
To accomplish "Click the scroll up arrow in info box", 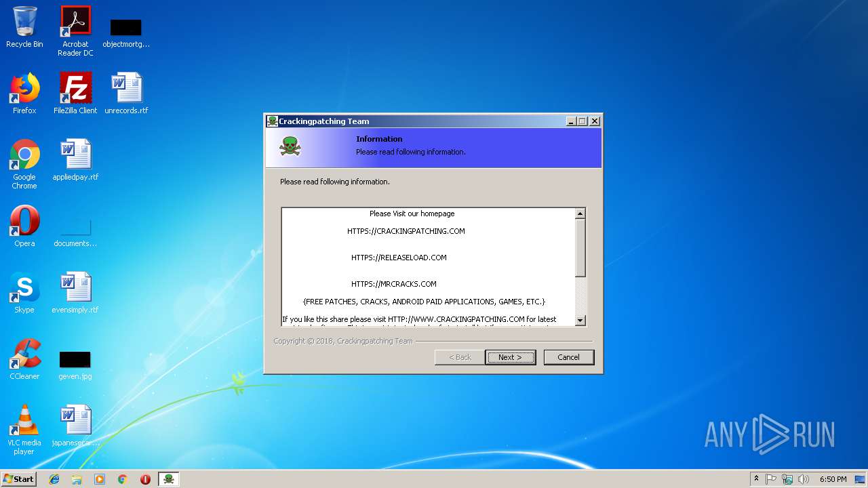I will [580, 213].
